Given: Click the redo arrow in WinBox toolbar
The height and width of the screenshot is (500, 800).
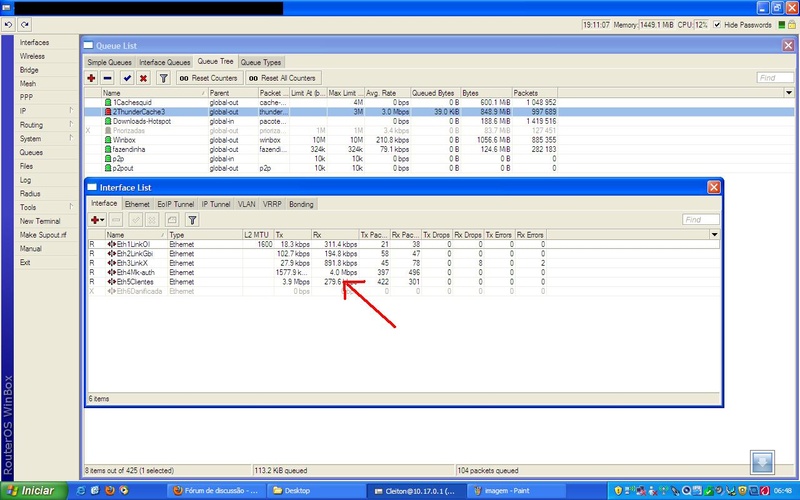Looking at the screenshot, I should pyautogui.click(x=24, y=23).
